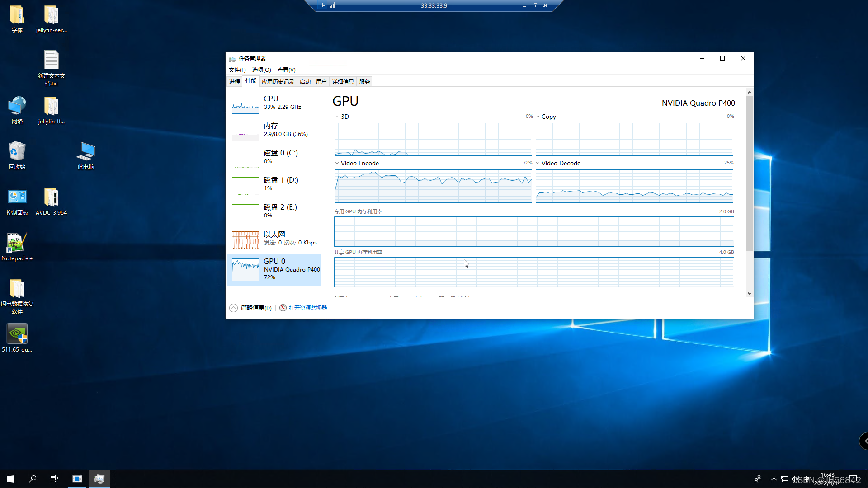This screenshot has height=488, width=868.
Task: Open the 选项(O) menu
Action: [x=261, y=70]
